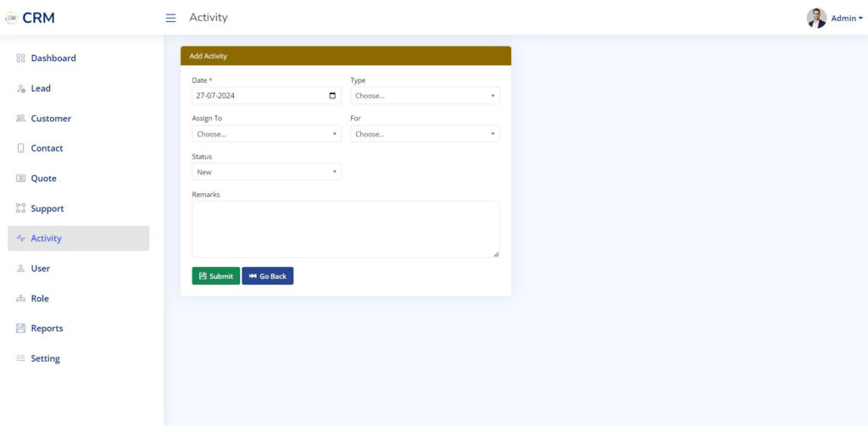Open the User management page
The width and height of the screenshot is (868, 426).
pyautogui.click(x=79, y=268)
